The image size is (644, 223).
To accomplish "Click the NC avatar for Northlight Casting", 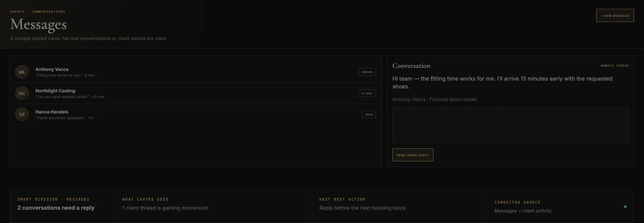I will pyautogui.click(x=22, y=93).
